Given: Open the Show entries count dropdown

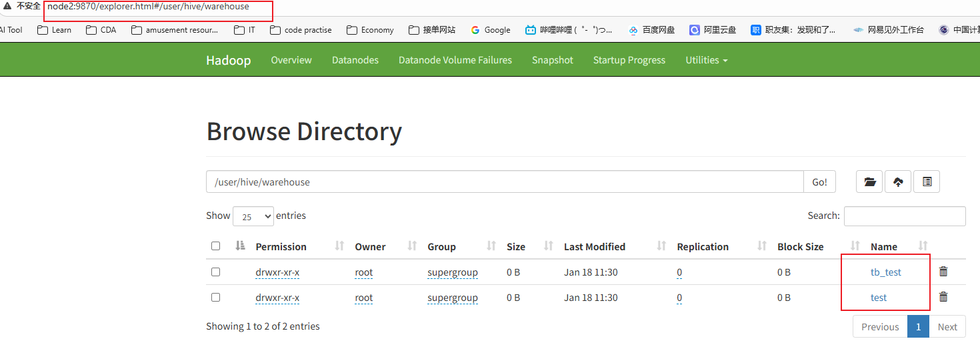Looking at the screenshot, I should pos(253,216).
